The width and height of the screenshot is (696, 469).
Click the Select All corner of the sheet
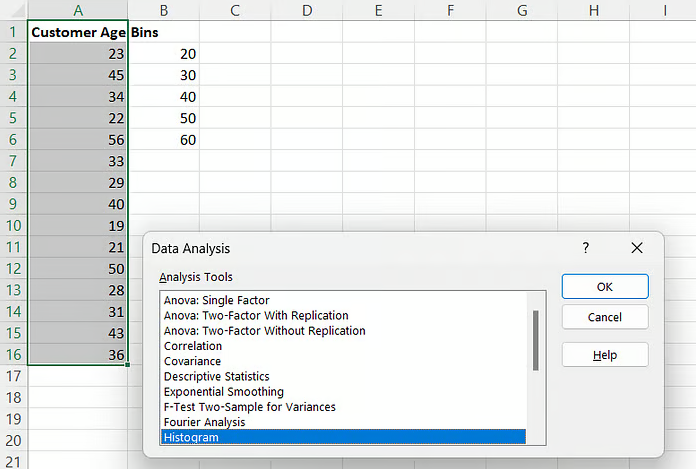pos(14,10)
